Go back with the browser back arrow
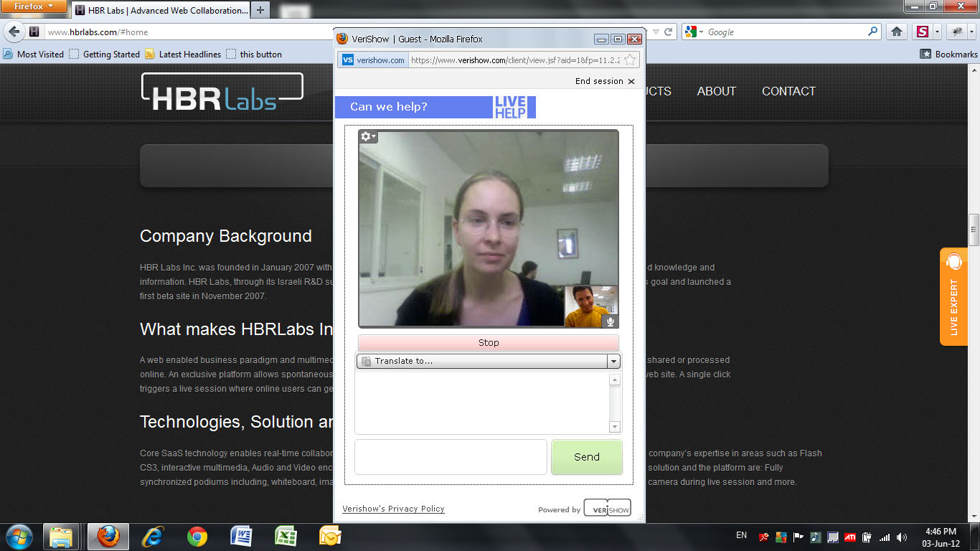This screenshot has width=980, height=551. coord(14,32)
